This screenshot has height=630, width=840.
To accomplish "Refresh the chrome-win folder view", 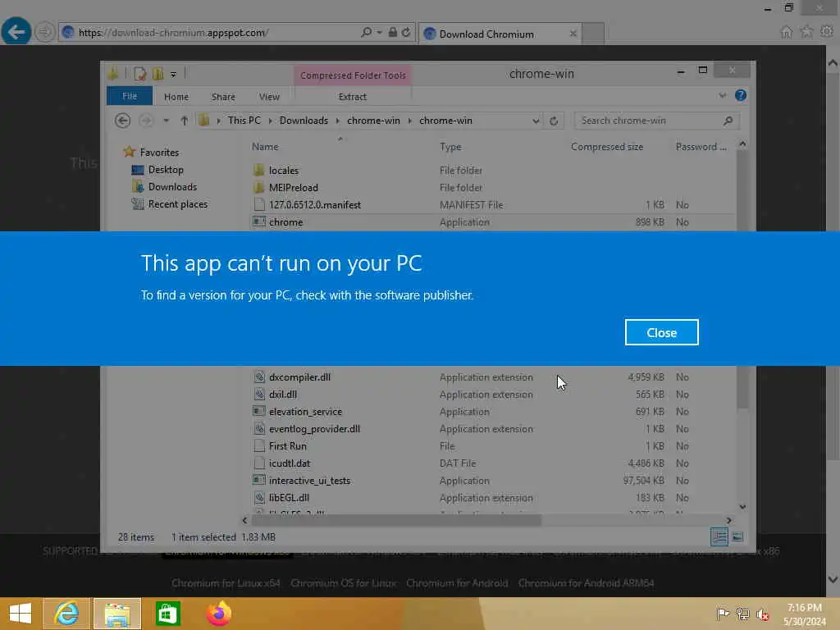I will [554, 121].
